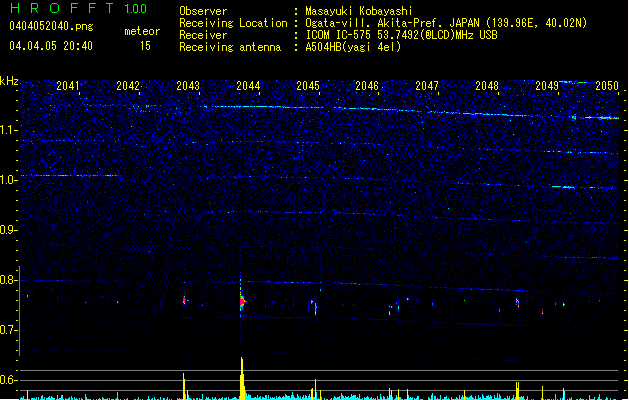
Task: Click the 1.0 kHz frequency axis label
Action: (x=9, y=180)
